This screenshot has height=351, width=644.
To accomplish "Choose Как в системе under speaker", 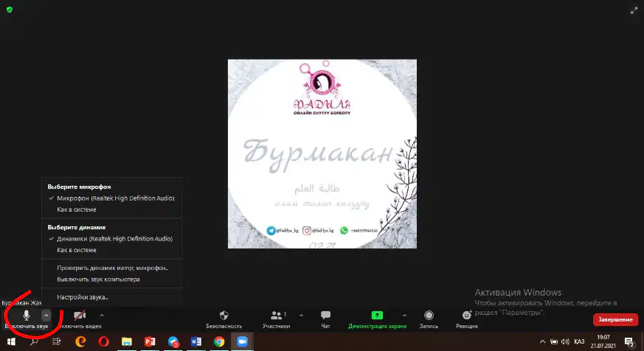I will 77,250.
